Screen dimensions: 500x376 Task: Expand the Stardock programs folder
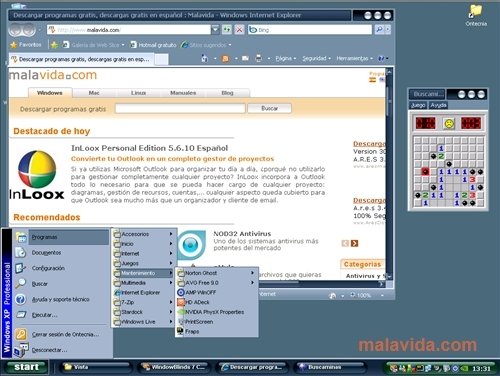[x=143, y=312]
